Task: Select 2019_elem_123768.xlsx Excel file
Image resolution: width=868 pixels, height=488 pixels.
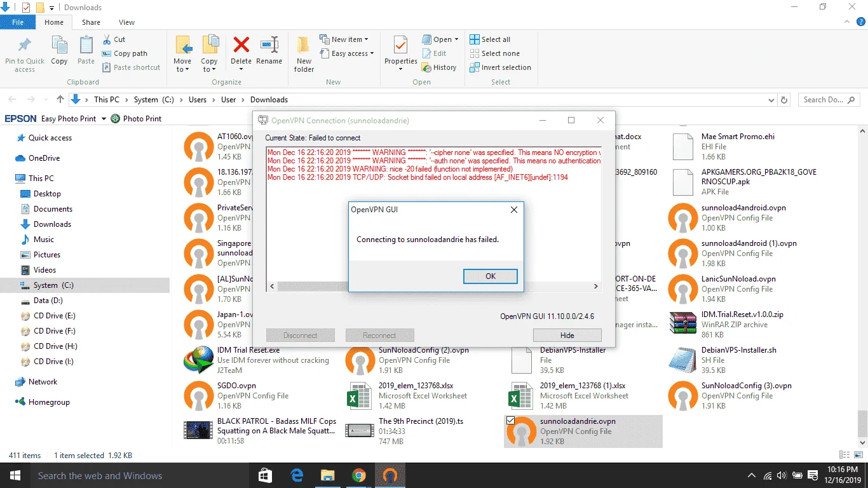Action: coord(423,396)
